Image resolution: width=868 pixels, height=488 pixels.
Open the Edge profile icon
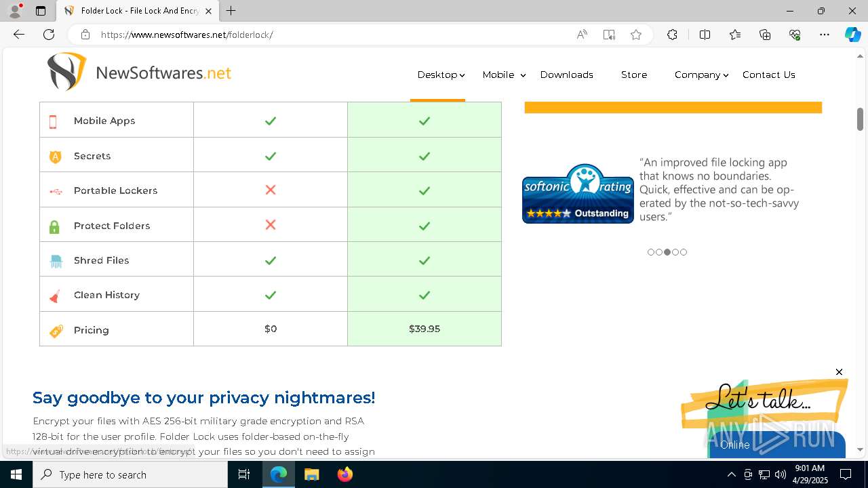tap(15, 10)
